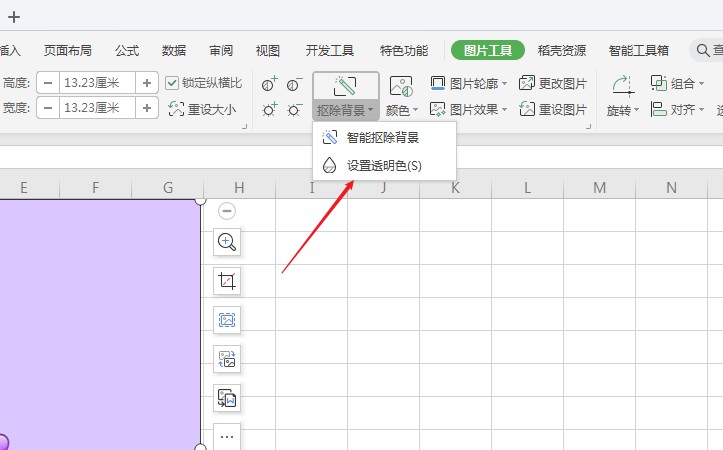Viewport: 723px width, 450px height.
Task: Switch to the 数据 tab
Action: point(174,50)
